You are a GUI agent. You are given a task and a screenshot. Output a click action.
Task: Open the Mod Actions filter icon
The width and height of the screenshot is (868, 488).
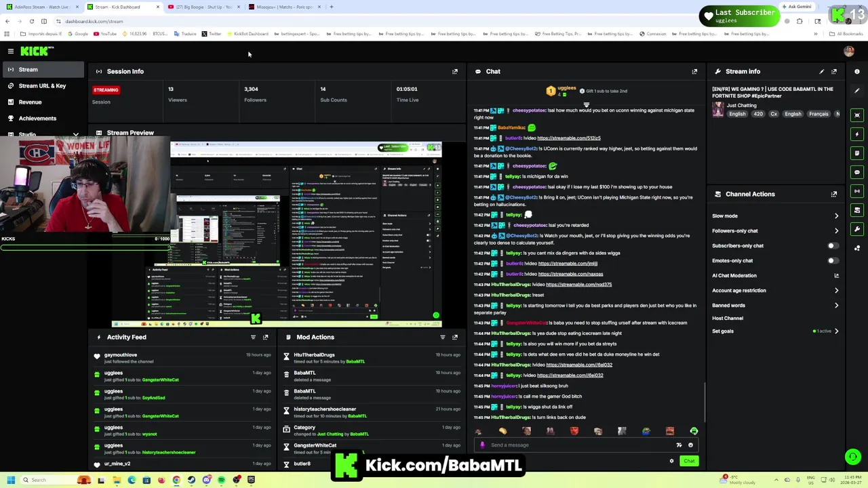point(442,337)
